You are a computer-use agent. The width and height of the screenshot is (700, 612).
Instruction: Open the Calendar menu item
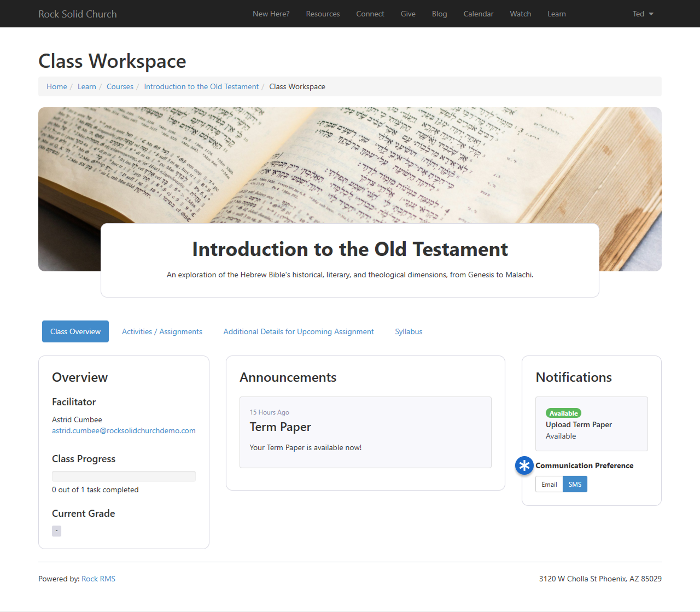(479, 14)
